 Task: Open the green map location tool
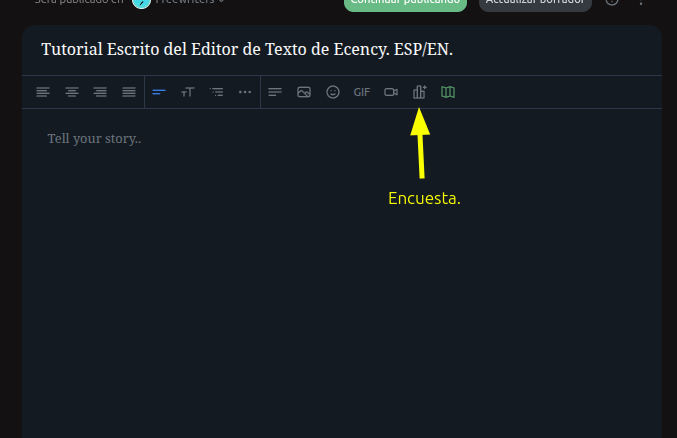[448, 92]
